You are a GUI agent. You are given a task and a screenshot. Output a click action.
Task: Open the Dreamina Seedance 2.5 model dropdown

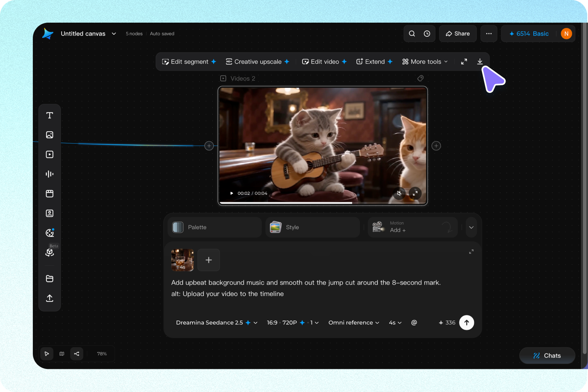tap(217, 323)
